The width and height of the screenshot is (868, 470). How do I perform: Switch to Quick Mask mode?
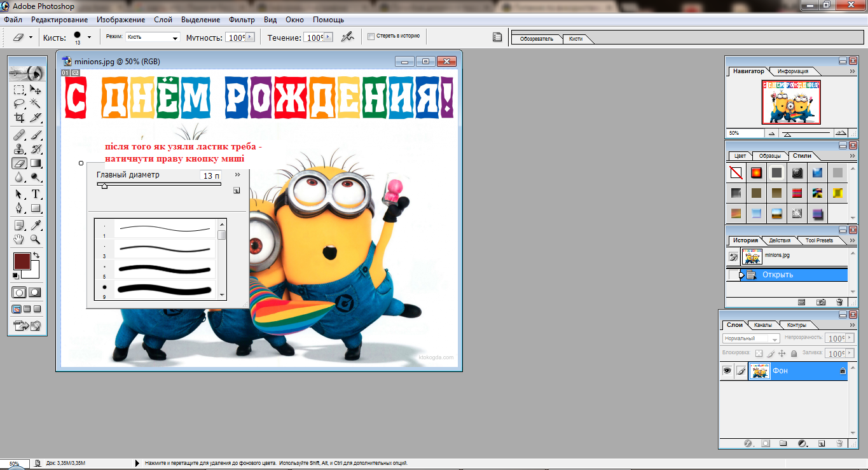(35, 293)
